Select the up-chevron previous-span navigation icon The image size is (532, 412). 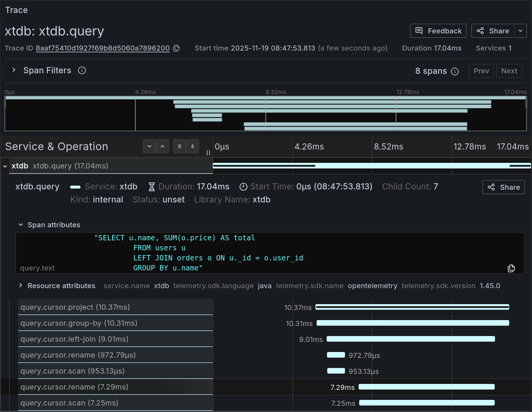point(162,146)
